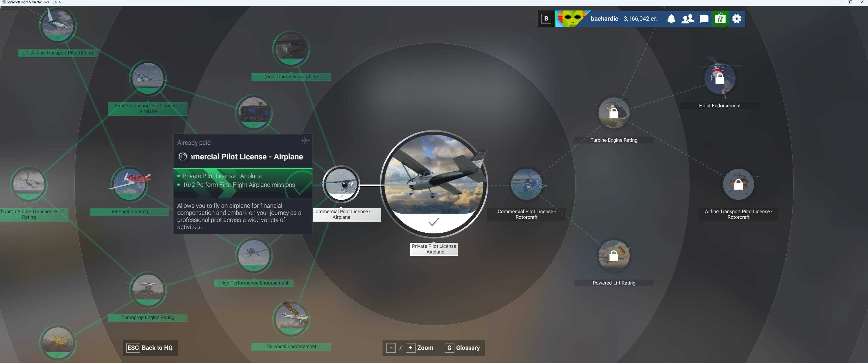
Task: Click the round badge beside tooltip title
Action: (183, 157)
